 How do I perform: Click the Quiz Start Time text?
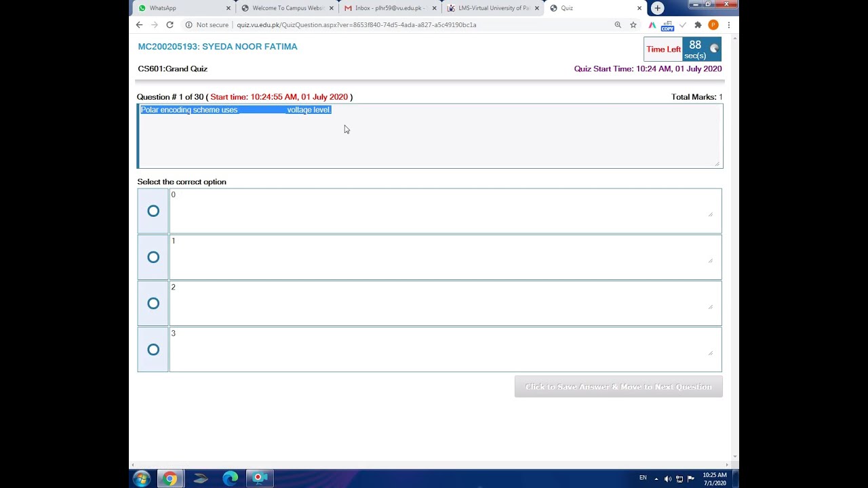pyautogui.click(x=648, y=68)
